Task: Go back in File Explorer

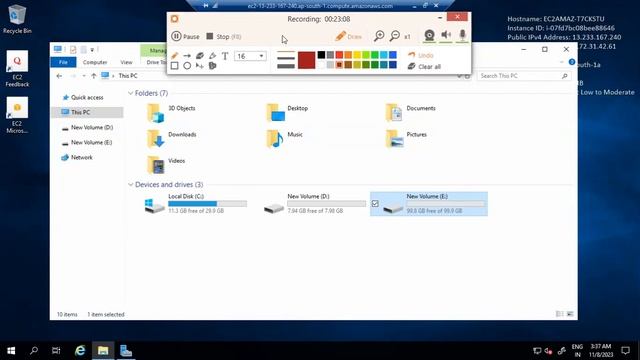Action: pyautogui.click(x=59, y=76)
